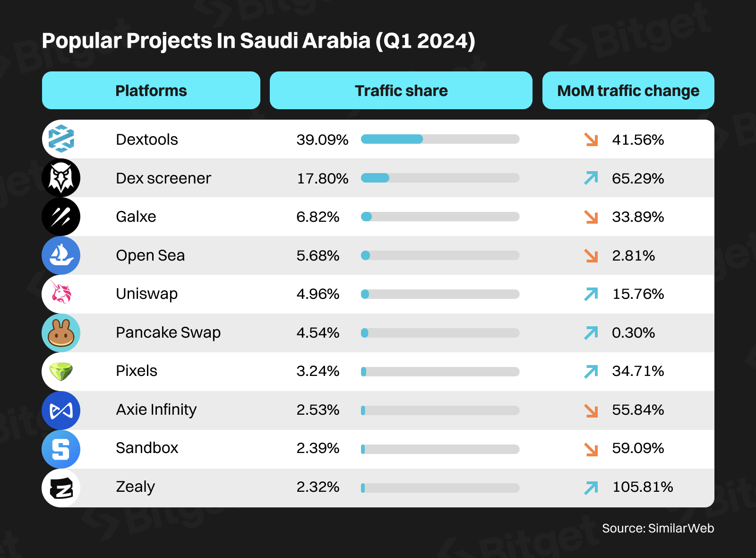Screen dimensions: 756x558
Task: Click the Axie Infinity logo icon
Action: click(61, 410)
